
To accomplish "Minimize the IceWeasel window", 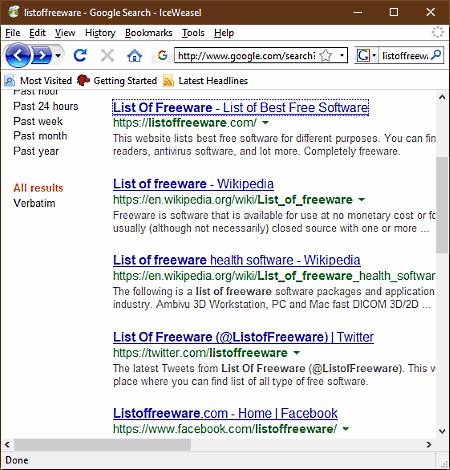I will 358,12.
